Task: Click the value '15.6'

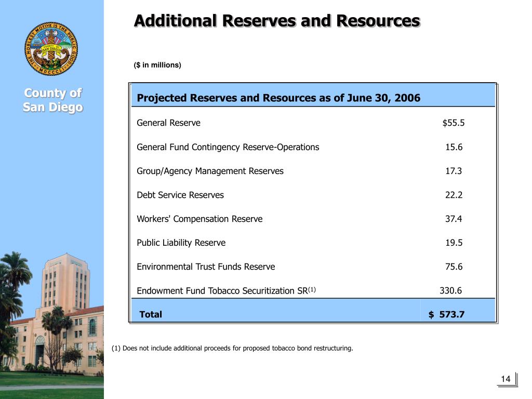Action: (x=454, y=147)
